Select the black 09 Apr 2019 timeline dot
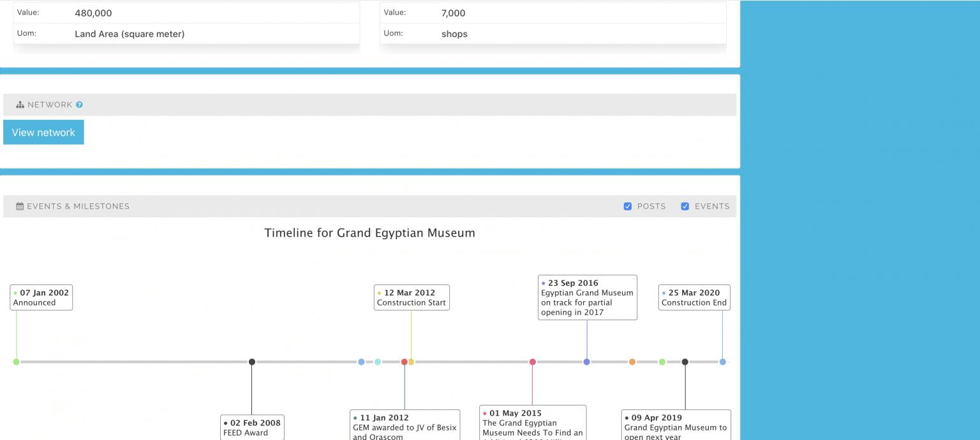The image size is (980, 440). (x=685, y=362)
